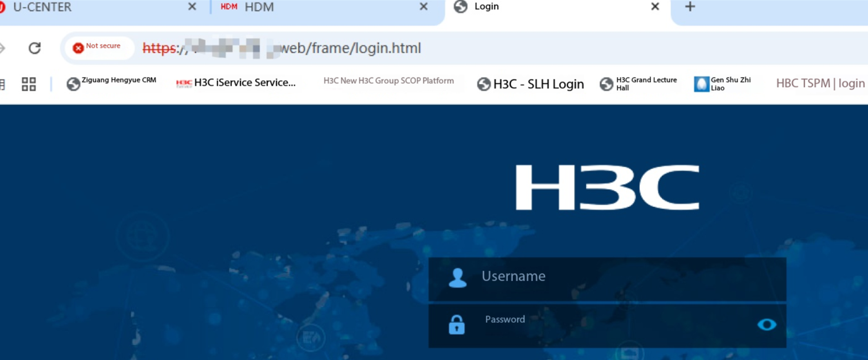
Task: Switch to the U-CENTER tab
Action: point(42,7)
